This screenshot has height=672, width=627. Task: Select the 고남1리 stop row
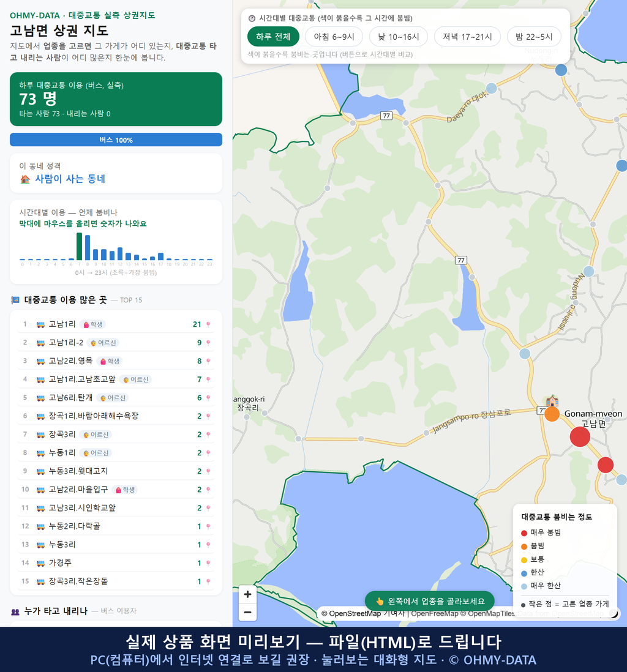click(116, 324)
